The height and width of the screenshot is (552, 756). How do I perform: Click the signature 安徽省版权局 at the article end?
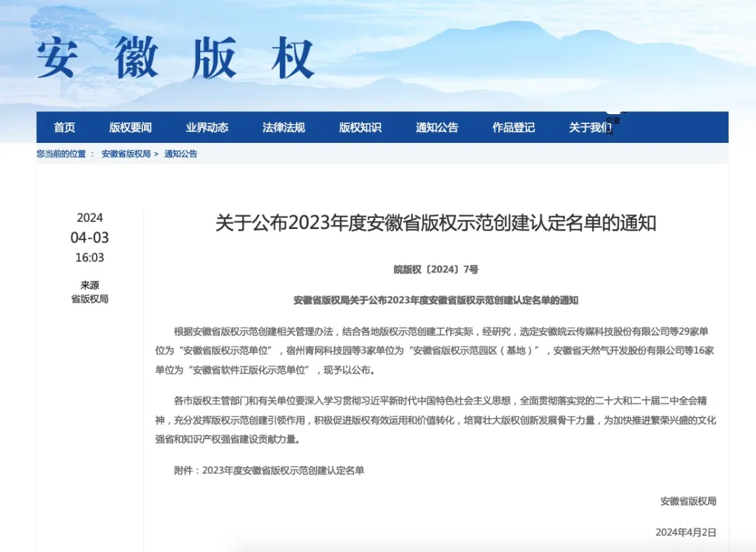pyautogui.click(x=688, y=502)
